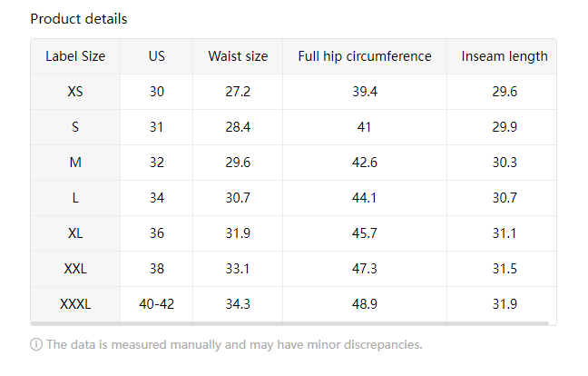Screen dimensions: 588x376
Task: Select the XXL label size row
Action: (75, 269)
